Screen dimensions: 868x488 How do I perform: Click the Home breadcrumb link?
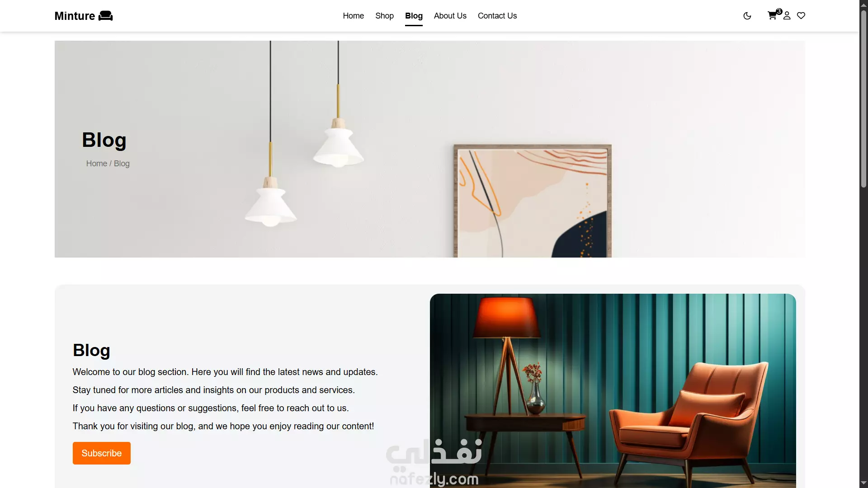[97, 164]
